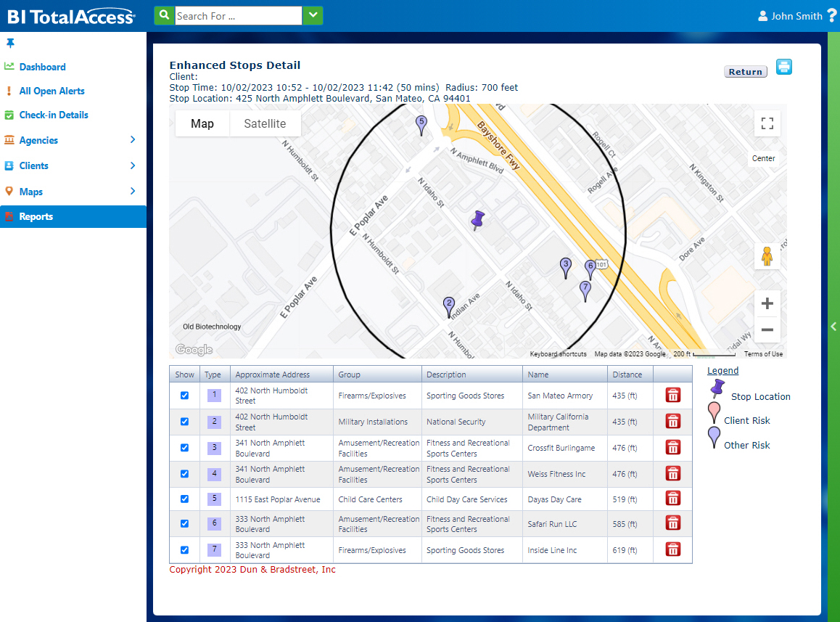This screenshot has height=622, width=840.
Task: Click map marker number 6
Action: 590,270
